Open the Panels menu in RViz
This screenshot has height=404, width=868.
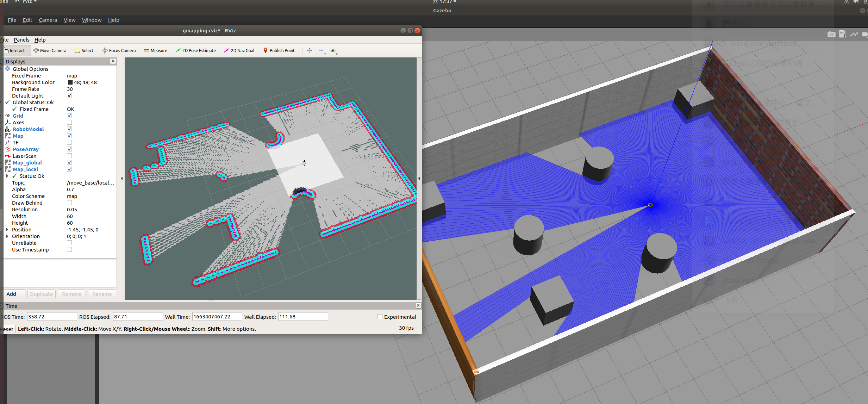(x=21, y=39)
